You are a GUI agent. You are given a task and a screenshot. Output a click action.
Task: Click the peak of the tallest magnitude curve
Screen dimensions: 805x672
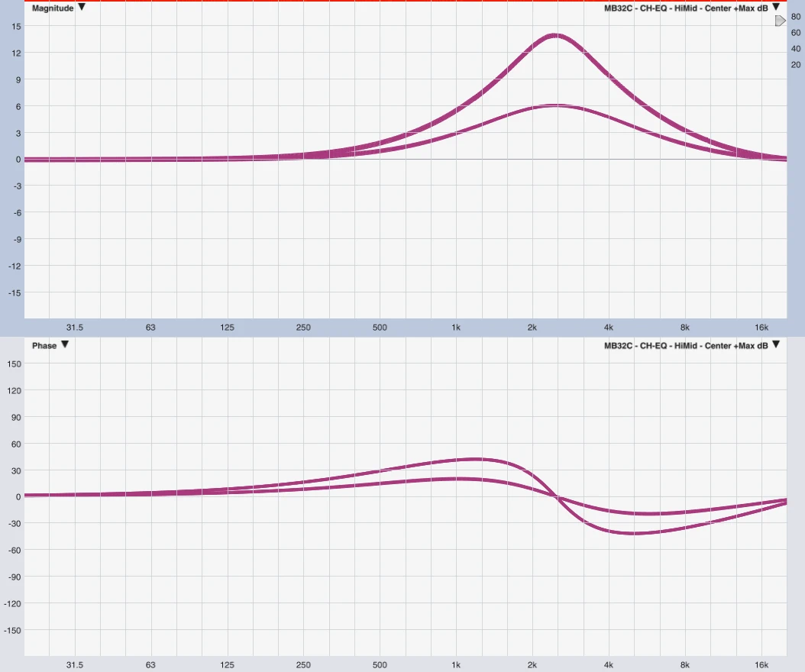coord(554,35)
